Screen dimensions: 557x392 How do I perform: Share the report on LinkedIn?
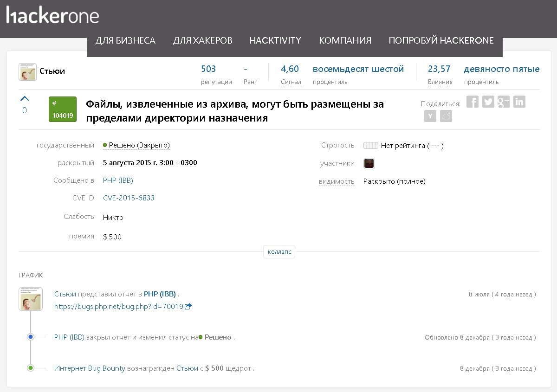coord(519,102)
